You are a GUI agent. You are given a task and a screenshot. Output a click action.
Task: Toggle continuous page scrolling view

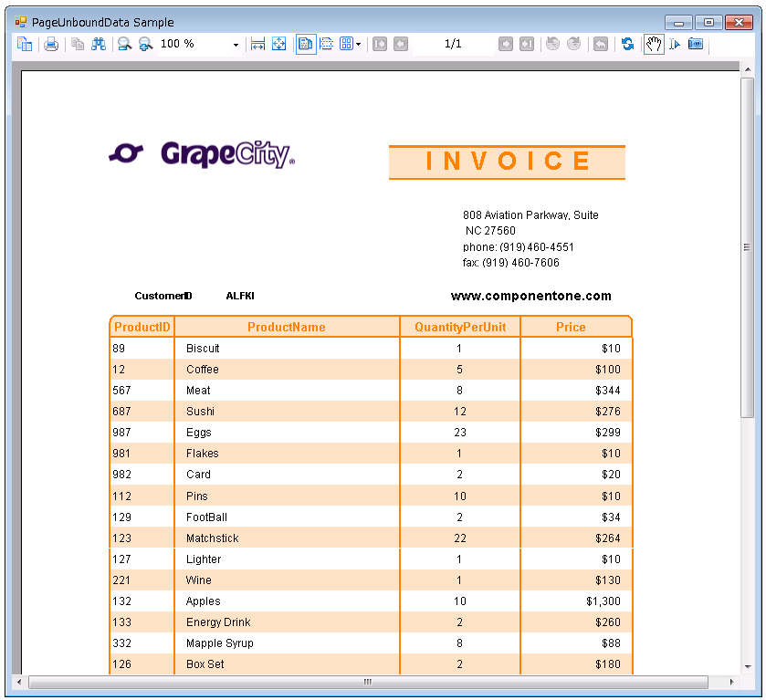[x=326, y=44]
